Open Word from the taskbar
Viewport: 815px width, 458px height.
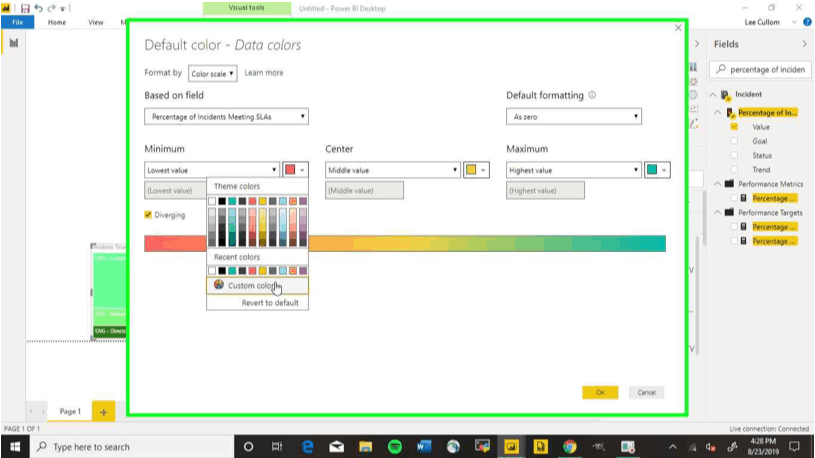point(424,447)
